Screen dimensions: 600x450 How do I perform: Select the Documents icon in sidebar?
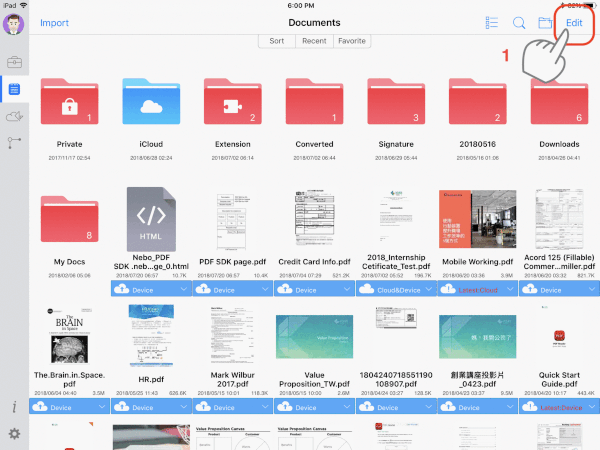click(14, 89)
